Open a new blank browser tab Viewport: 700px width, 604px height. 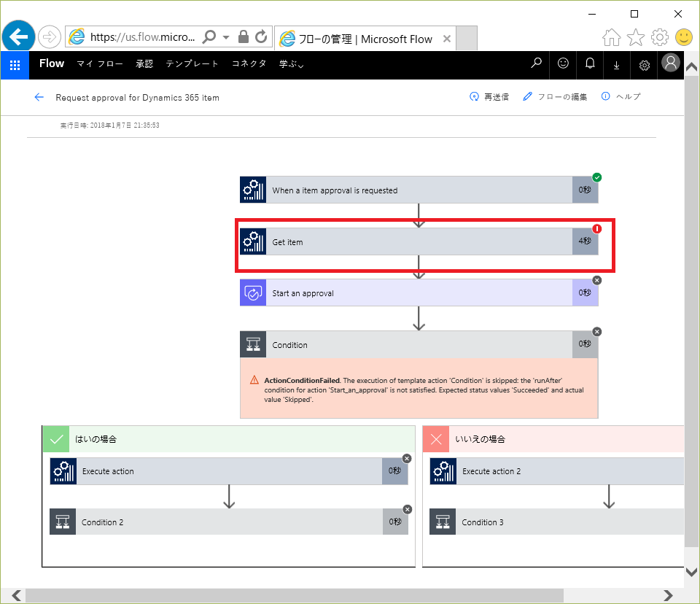pos(467,39)
